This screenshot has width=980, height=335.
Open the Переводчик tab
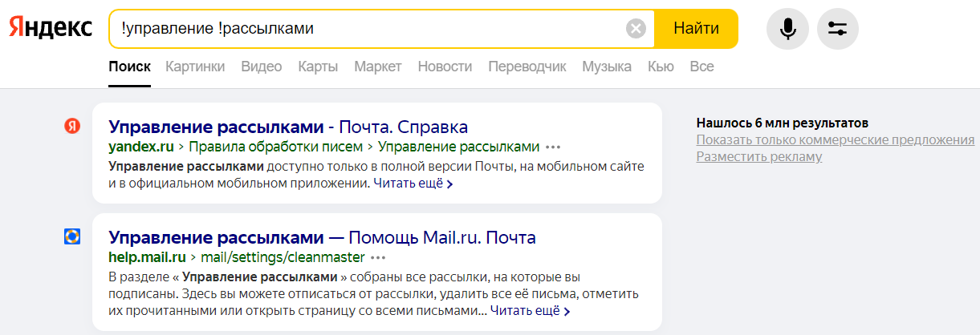(527, 67)
